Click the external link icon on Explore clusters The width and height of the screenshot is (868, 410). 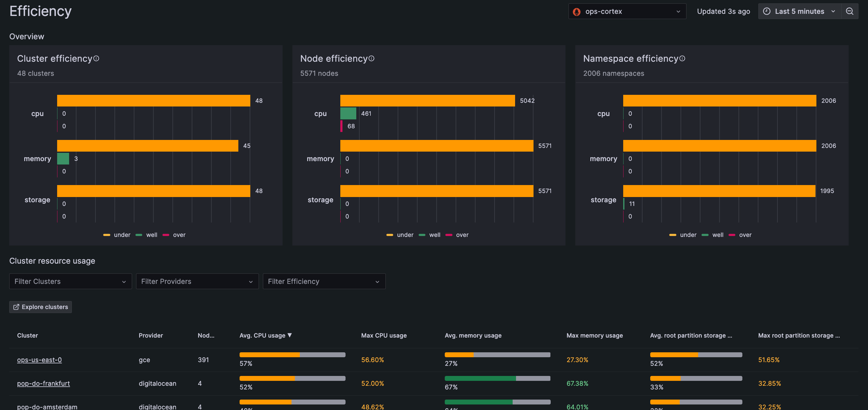tap(16, 307)
